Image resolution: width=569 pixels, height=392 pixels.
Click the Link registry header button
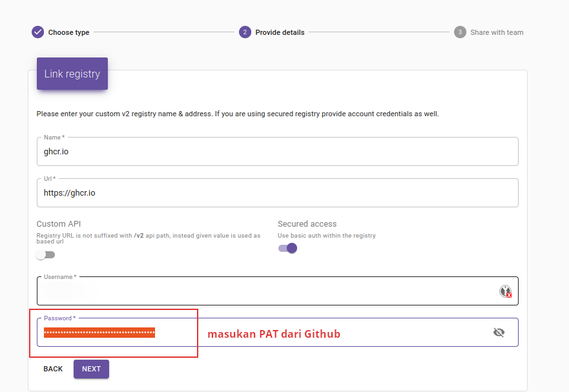(72, 73)
